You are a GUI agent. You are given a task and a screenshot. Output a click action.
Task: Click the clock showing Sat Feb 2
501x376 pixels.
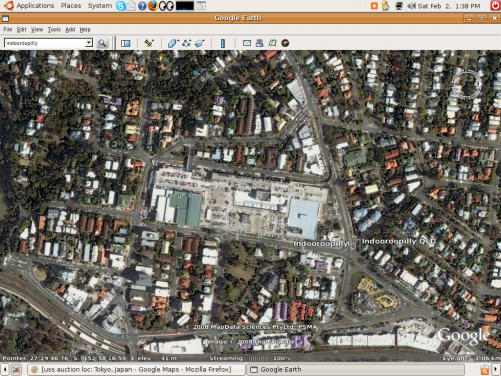coord(449,6)
